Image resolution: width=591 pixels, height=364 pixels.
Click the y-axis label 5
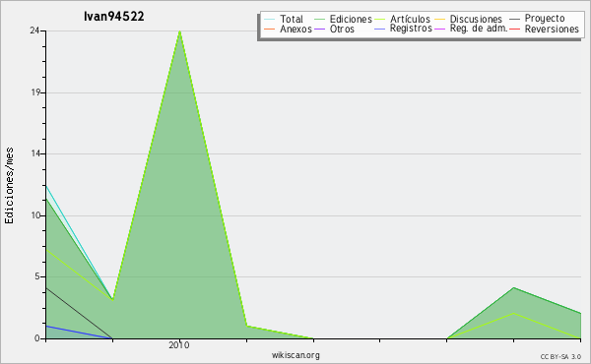click(x=37, y=276)
